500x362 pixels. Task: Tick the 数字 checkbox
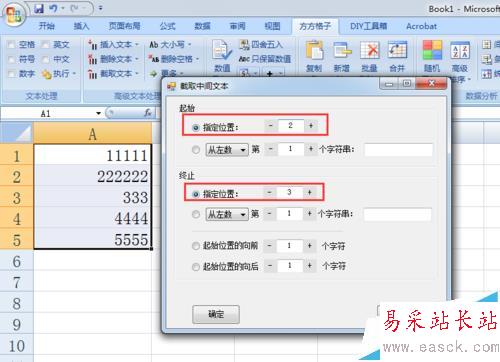tap(11, 74)
